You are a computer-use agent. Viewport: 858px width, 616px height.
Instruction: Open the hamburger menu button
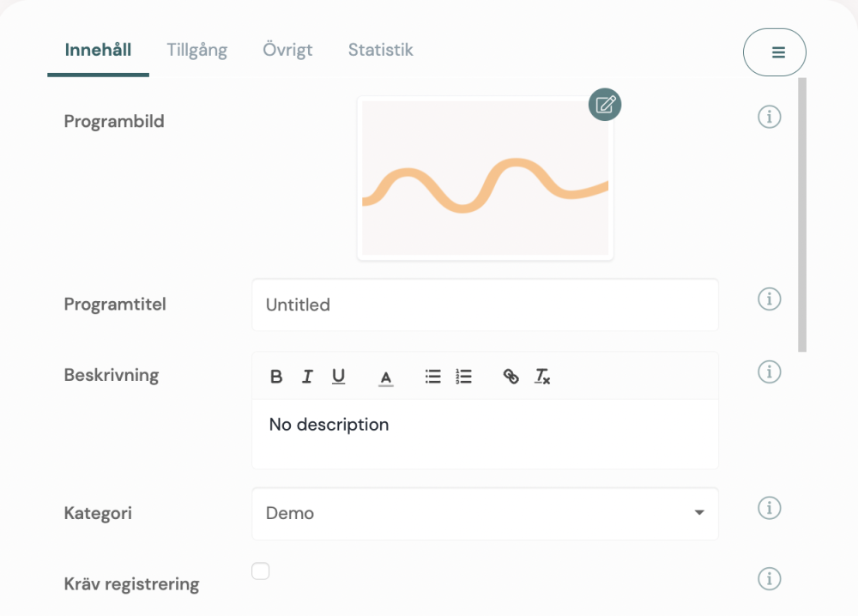pos(775,52)
